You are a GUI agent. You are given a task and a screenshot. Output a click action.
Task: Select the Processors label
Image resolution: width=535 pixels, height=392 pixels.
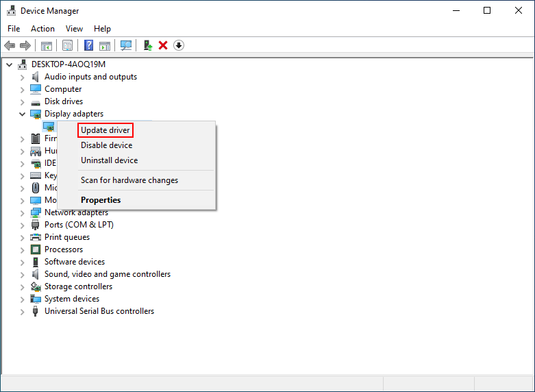pos(64,249)
